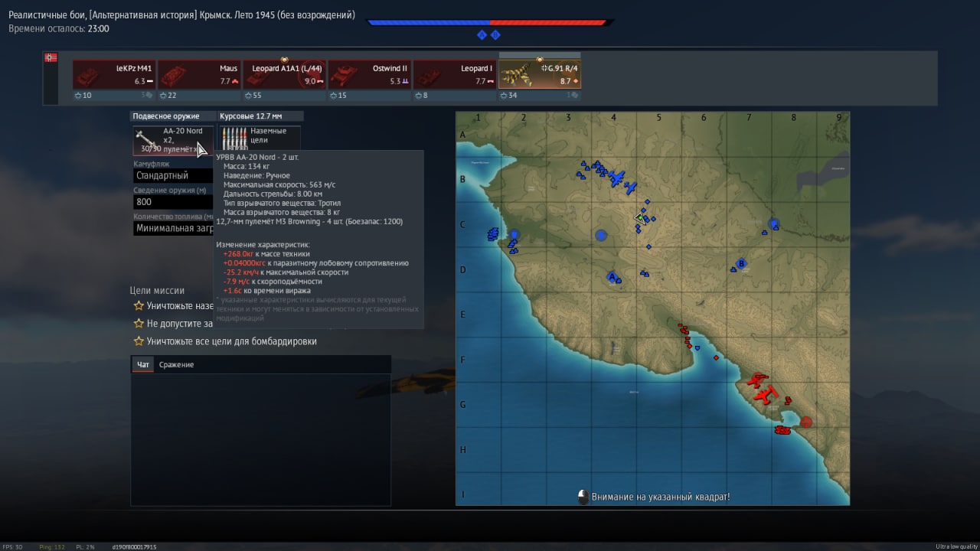
Task: Open the Камуфляж dropdown showing Стандартный
Action: point(173,175)
